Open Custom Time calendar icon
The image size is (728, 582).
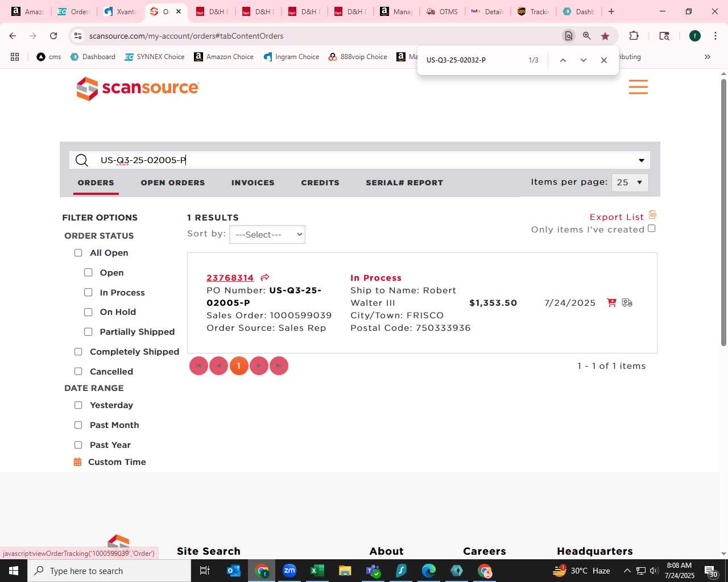[78, 462]
